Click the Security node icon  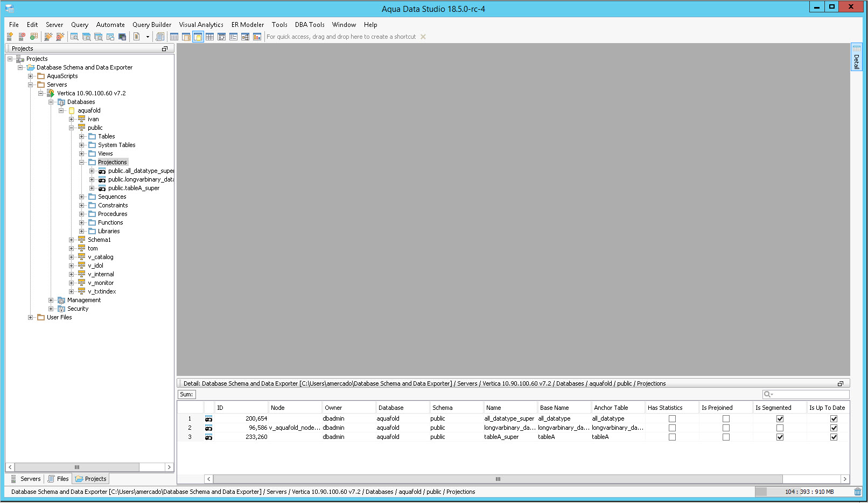(61, 309)
